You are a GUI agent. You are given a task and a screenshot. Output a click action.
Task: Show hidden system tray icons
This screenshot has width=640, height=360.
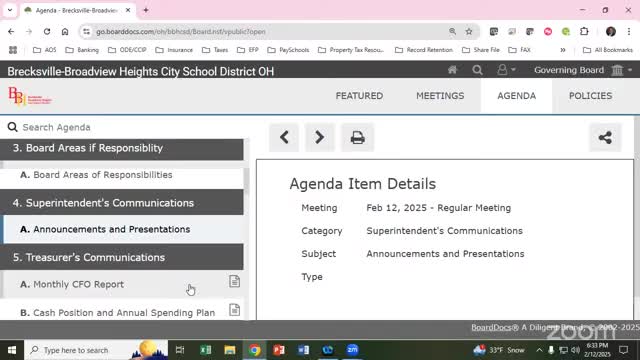pyautogui.click(x=539, y=350)
